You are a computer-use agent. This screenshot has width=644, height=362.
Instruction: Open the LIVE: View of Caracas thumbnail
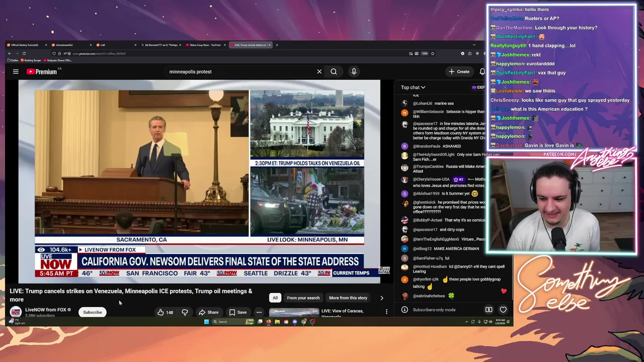click(x=293, y=313)
